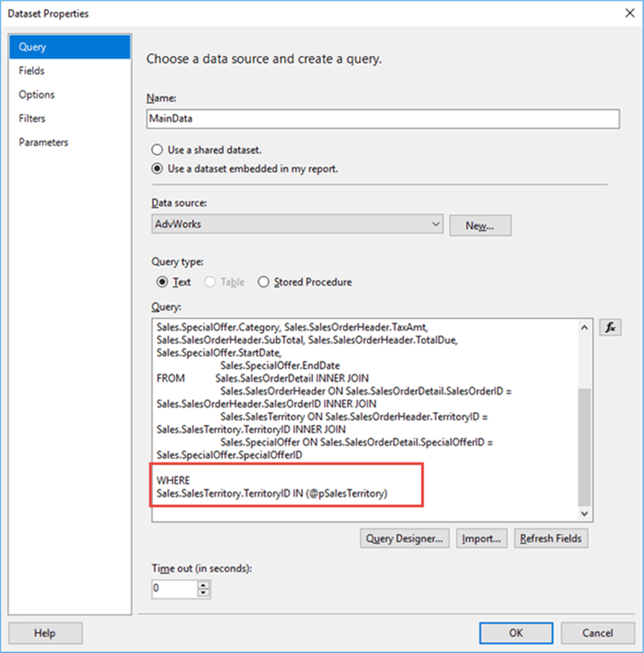
Task: Click the Time out value field
Action: click(x=174, y=589)
